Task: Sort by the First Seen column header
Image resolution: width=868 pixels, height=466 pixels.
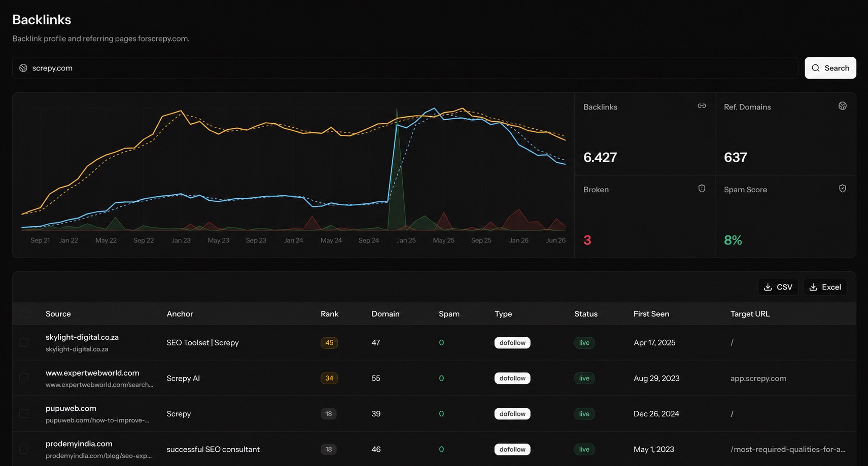Action: pos(651,314)
